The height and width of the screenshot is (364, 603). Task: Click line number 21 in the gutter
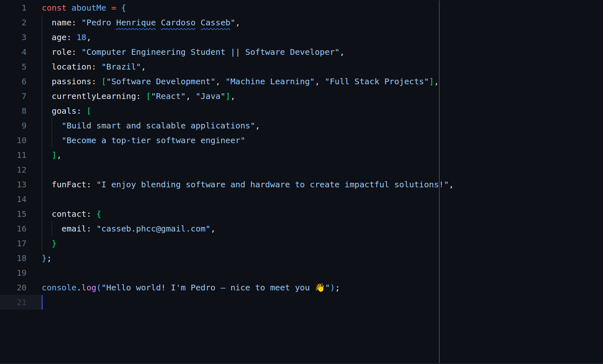coord(22,302)
